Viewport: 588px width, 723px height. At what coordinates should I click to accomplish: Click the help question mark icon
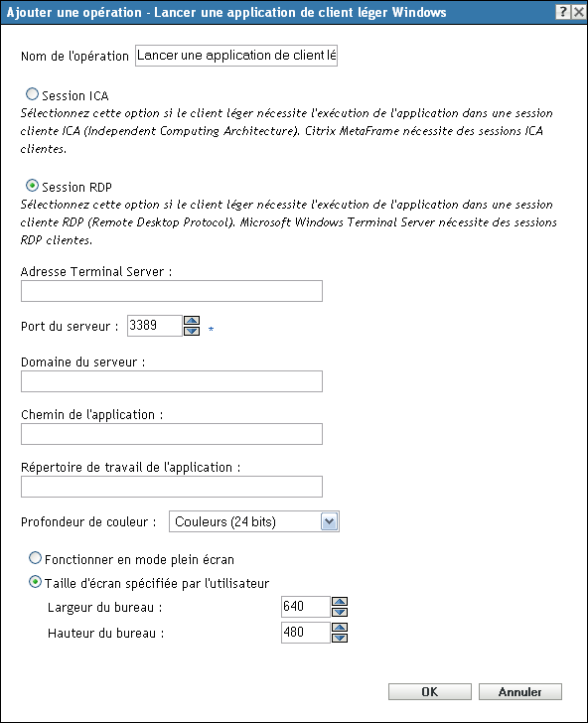[563, 12]
